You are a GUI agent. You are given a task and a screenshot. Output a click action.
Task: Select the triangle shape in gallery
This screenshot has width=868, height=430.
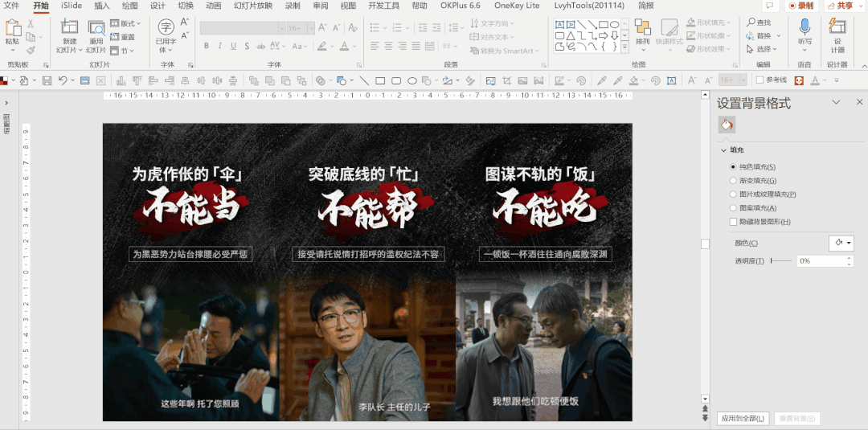pyautogui.click(x=570, y=35)
